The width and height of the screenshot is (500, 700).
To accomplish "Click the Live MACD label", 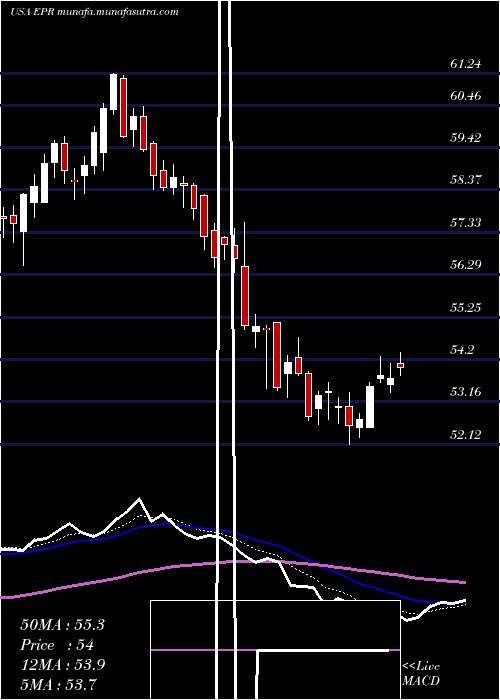I will point(421,674).
